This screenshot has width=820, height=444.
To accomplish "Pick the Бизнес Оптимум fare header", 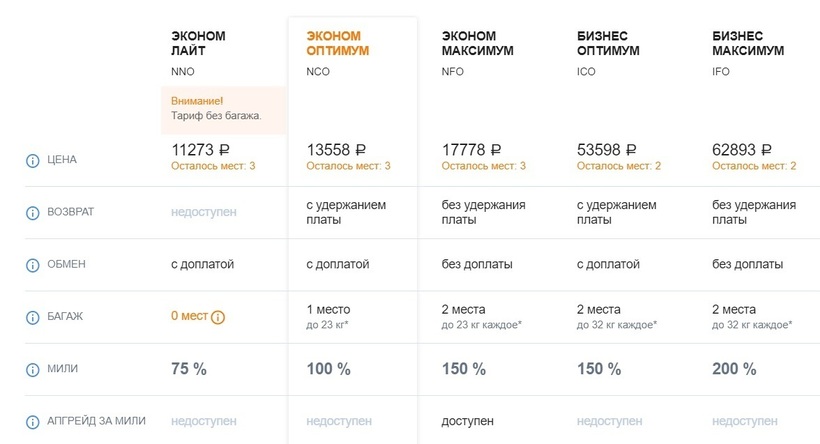I will click(x=608, y=43).
